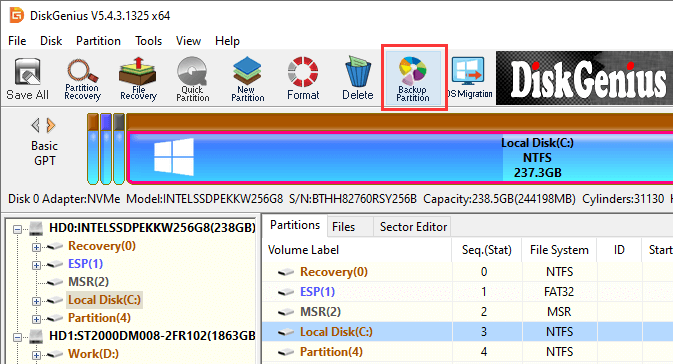Sort by the ID column header
Image resolution: width=673 pixels, height=364 pixels.
point(619,250)
